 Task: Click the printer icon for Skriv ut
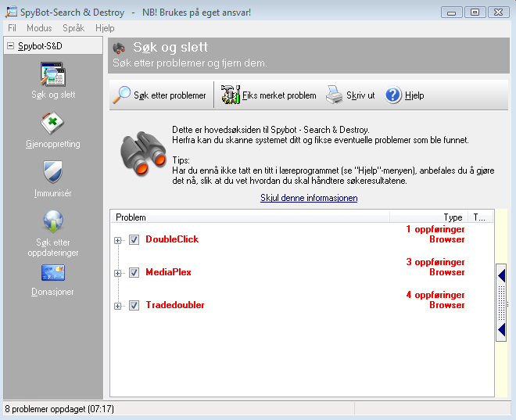335,95
